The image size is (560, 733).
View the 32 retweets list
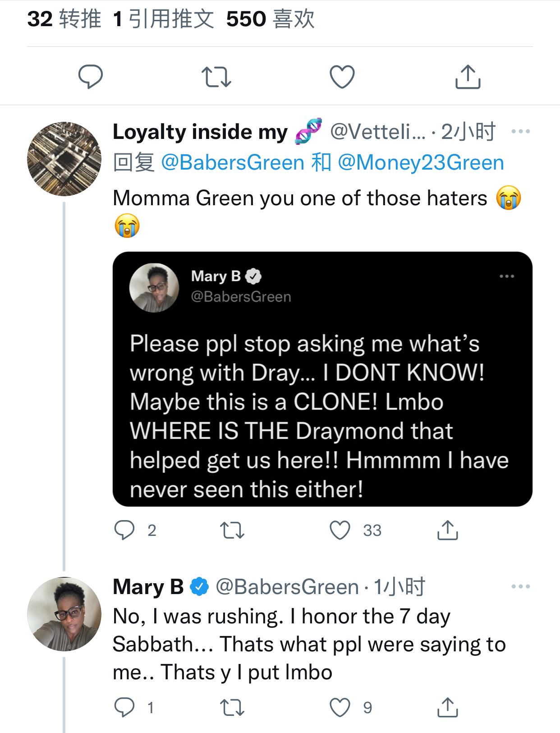click(x=64, y=19)
